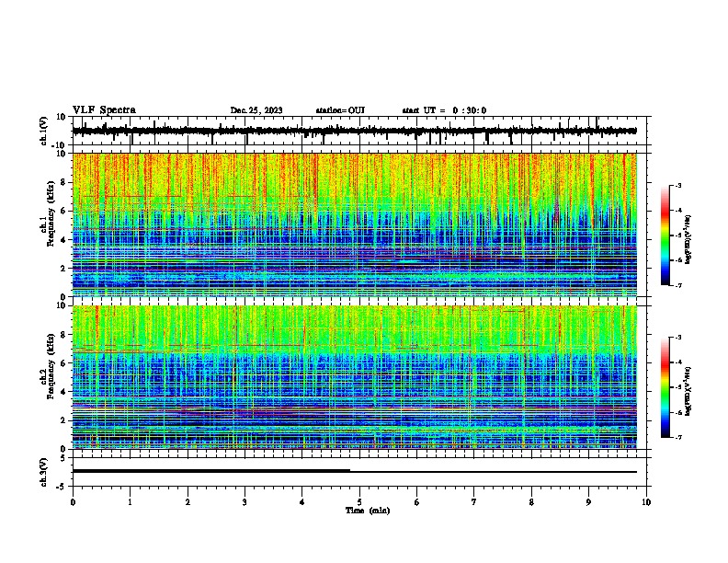
Task: Click the "ch.3(V)" axis label
Action: pos(44,472)
